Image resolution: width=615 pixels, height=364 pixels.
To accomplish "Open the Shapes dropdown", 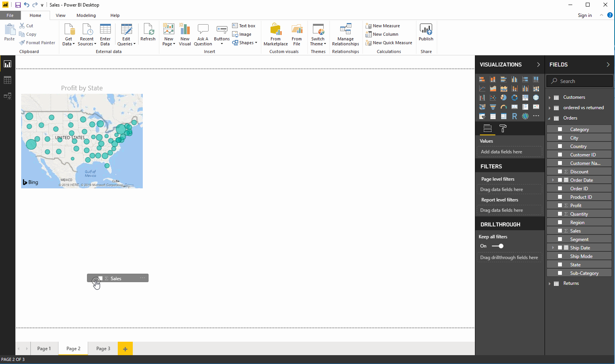I will [245, 43].
